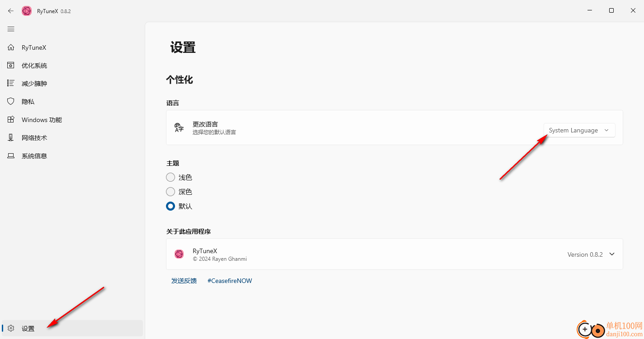Viewport: 644px width, 339px height.
Task: Minimize the RyTuneX window
Action: click(x=590, y=10)
